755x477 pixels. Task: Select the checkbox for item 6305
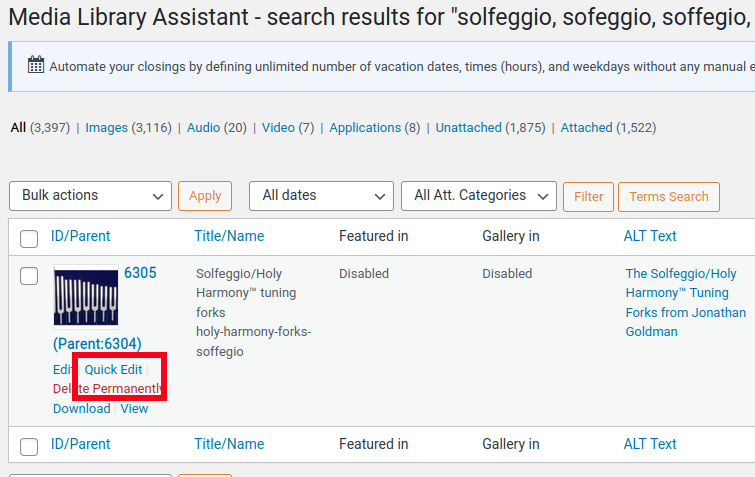point(29,276)
